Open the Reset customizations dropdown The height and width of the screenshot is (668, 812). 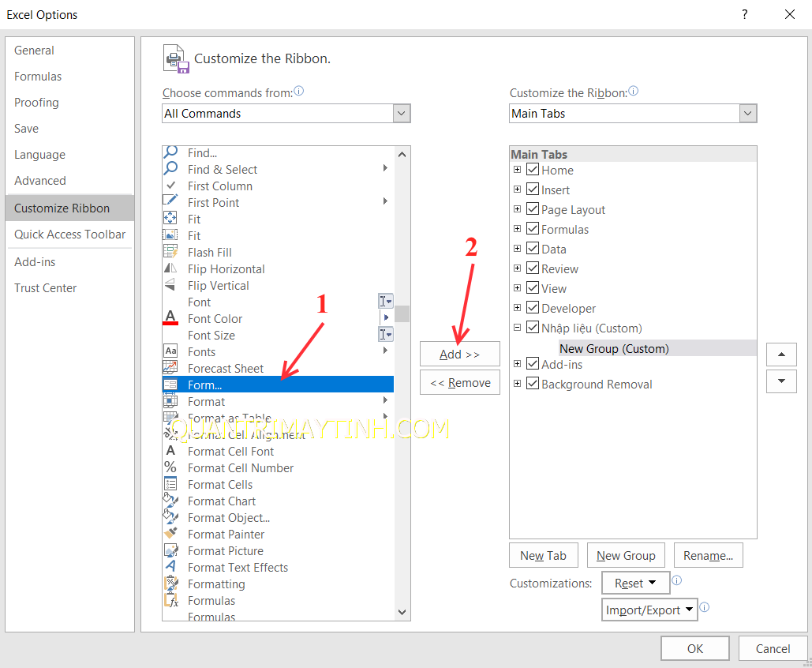pyautogui.click(x=635, y=583)
